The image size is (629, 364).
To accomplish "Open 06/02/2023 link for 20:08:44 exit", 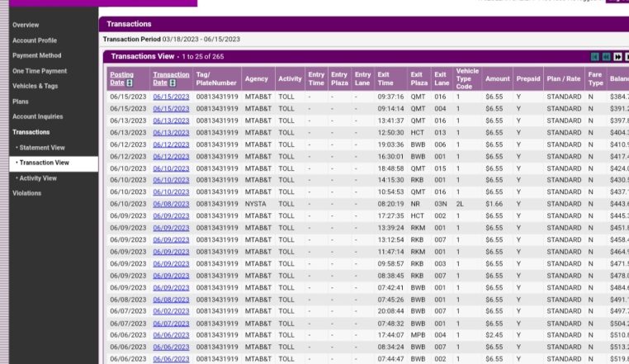I will click(171, 311).
